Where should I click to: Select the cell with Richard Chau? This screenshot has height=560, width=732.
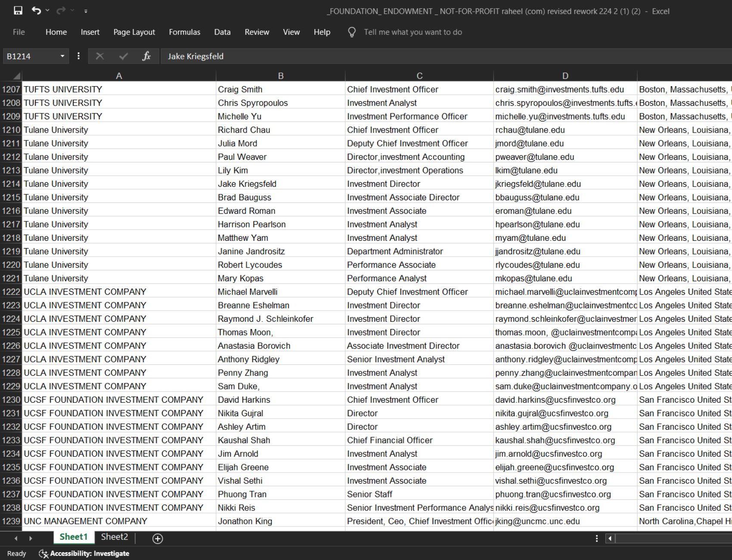[280, 130]
